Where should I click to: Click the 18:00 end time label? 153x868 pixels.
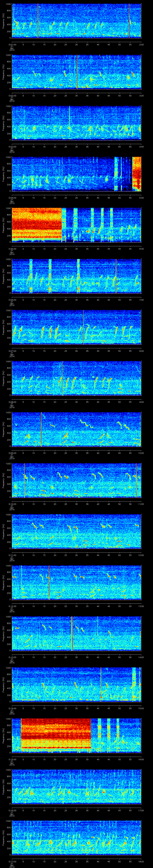click(141, 861)
